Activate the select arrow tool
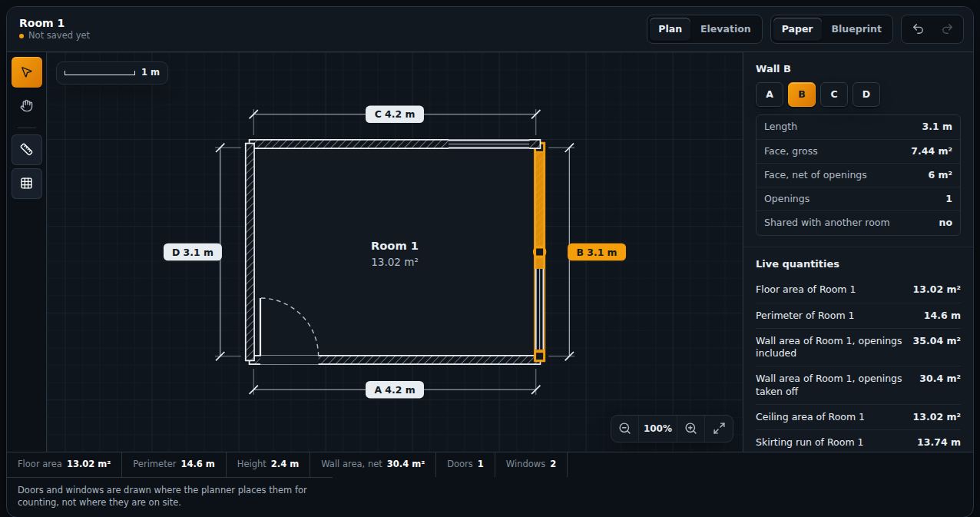 27,72
